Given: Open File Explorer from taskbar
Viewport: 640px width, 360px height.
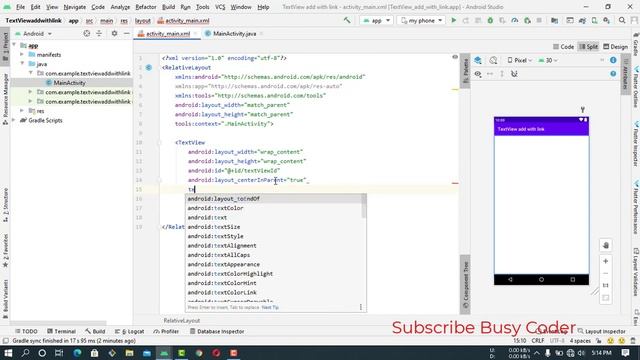Looking at the screenshot, I should coord(129,353).
